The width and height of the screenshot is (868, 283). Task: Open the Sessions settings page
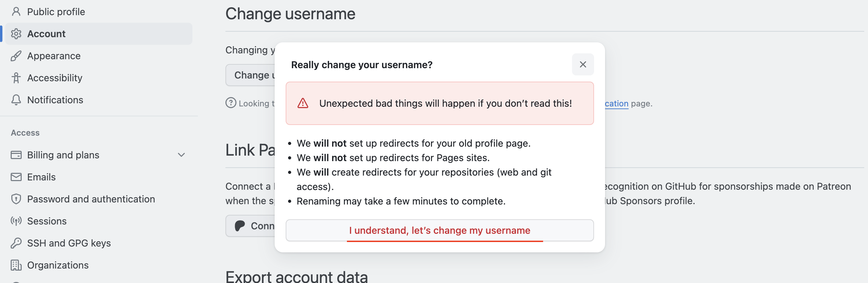click(47, 221)
